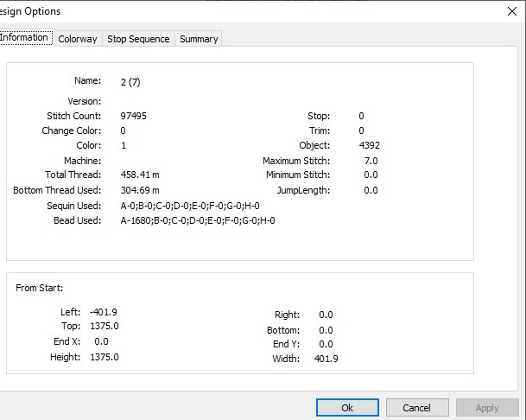Viewport: 526px width, 420px height.
Task: Click the Stop value 0
Action: tap(361, 116)
